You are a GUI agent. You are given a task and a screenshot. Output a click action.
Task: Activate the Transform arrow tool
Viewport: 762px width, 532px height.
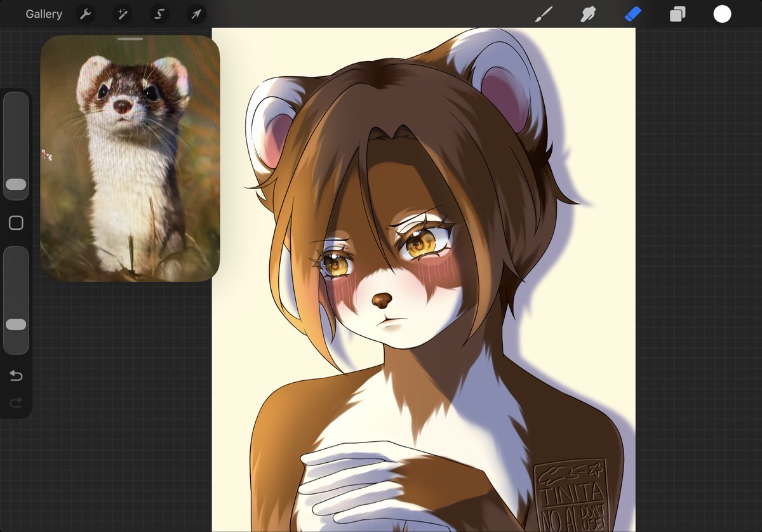[196, 14]
